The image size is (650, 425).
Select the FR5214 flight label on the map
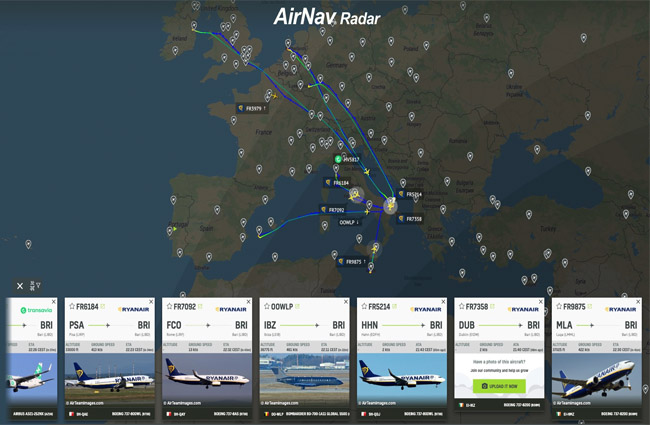point(410,194)
